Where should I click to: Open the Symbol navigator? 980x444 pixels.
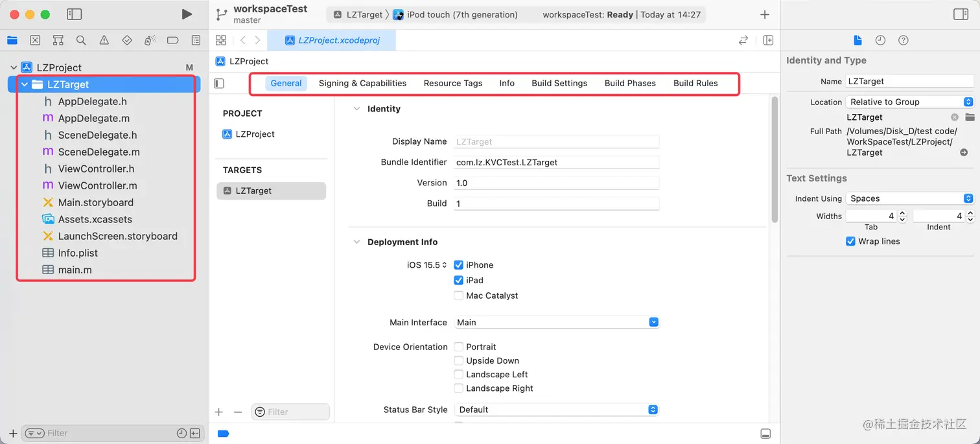click(x=58, y=40)
